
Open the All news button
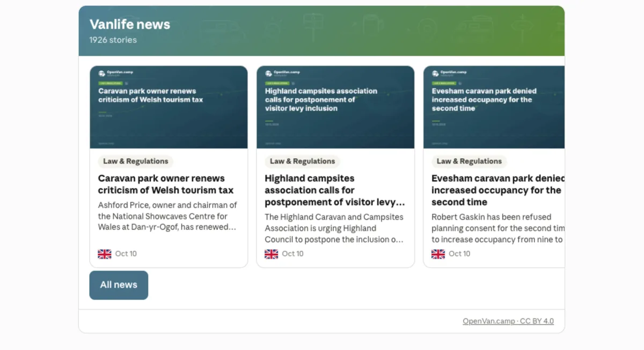tap(119, 285)
